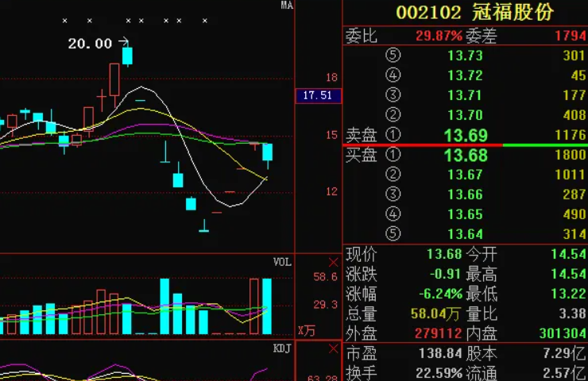This screenshot has height=381, width=588.
Task: Click the sell volume 1176 value
Action: (x=571, y=135)
